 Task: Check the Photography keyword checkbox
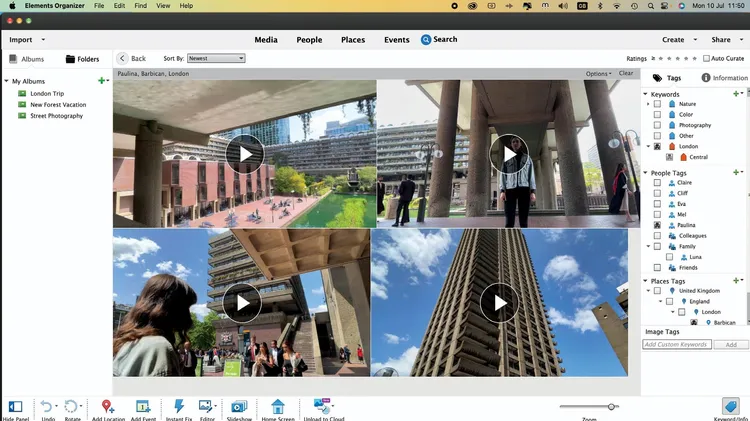tap(657, 125)
